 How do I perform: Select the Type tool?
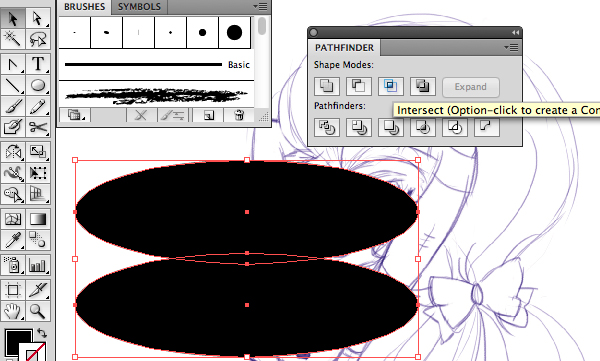pos(38,64)
